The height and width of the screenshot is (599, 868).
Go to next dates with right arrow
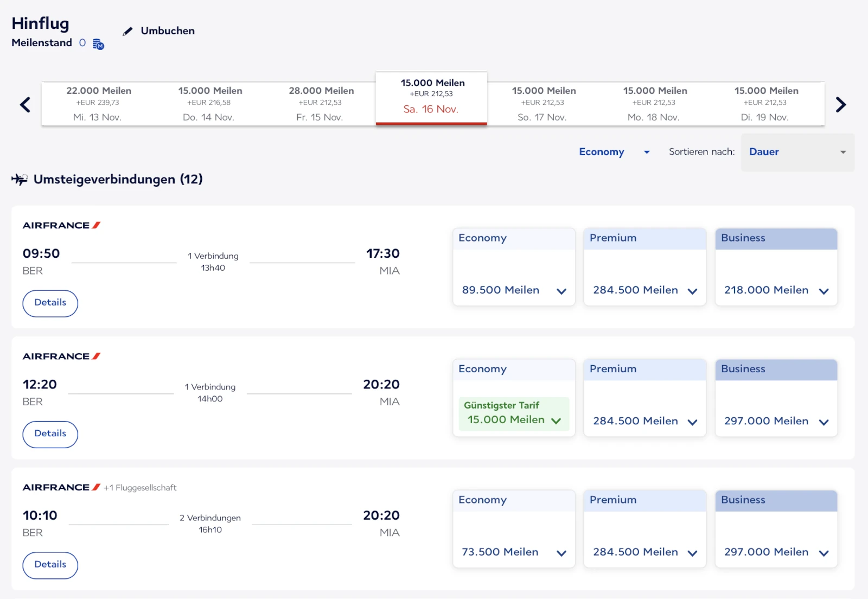pyautogui.click(x=841, y=104)
